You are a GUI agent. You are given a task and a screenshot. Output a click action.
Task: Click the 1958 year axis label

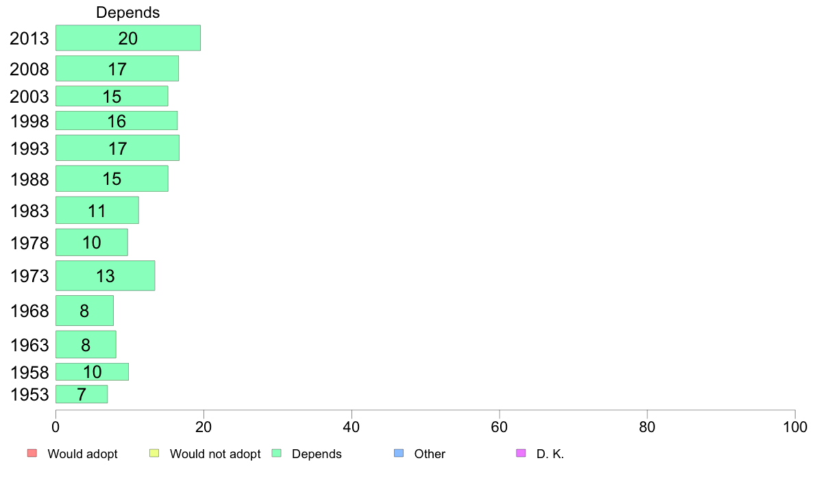(x=29, y=372)
